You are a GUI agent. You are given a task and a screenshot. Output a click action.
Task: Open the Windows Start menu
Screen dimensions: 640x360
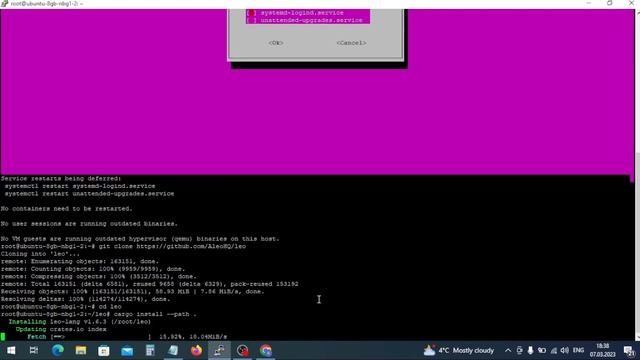pyautogui.click(x=11, y=351)
